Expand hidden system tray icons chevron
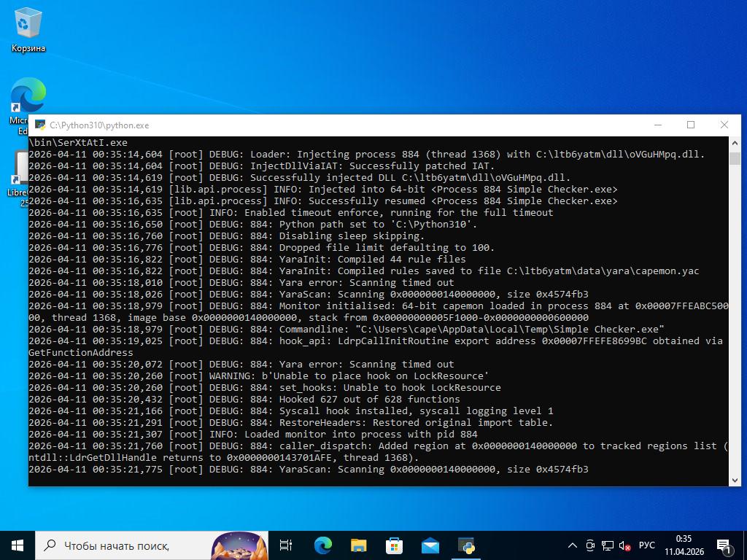 (x=573, y=545)
